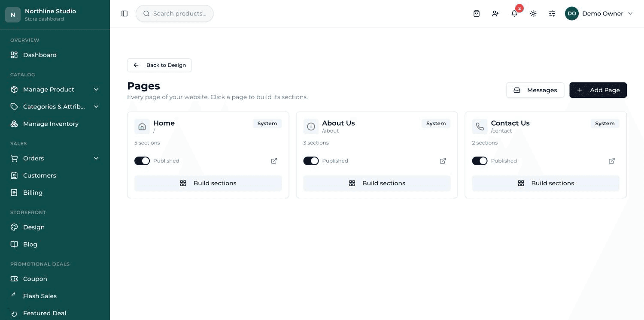
Task: Open Contact Us external link icon
Action: pyautogui.click(x=612, y=161)
